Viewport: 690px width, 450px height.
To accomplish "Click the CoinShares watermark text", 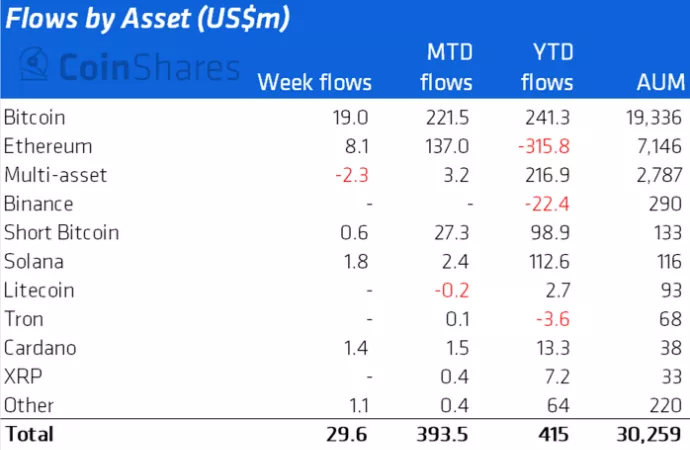I will click(x=150, y=67).
